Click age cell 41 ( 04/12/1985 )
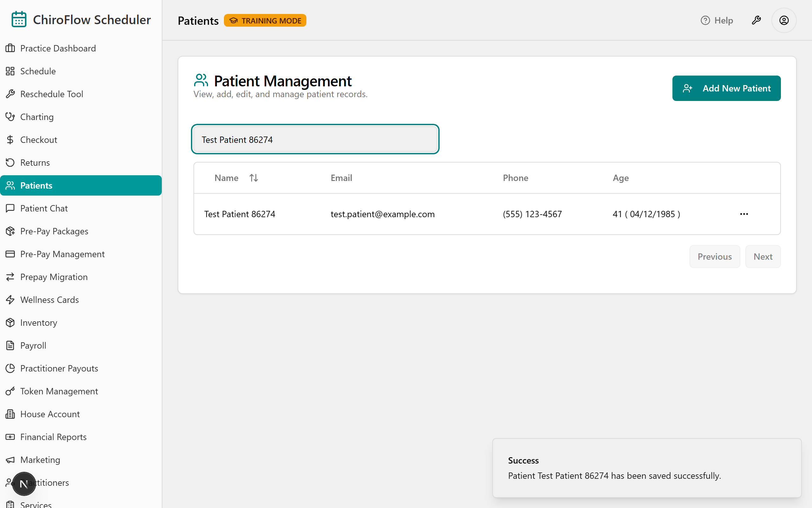Screen dimensions: 812x508 (646, 214)
